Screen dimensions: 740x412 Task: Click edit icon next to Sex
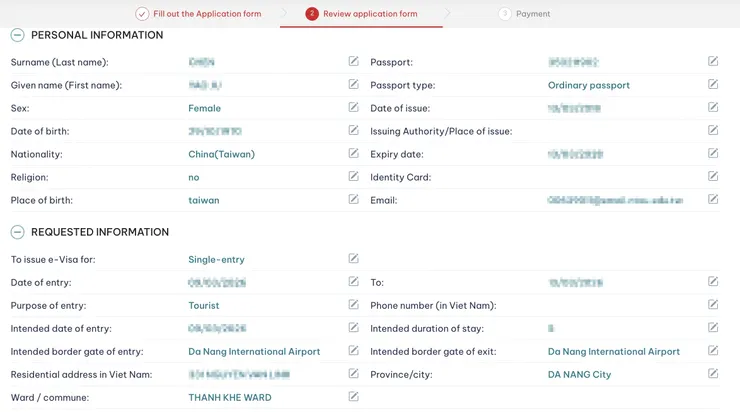[353, 108]
